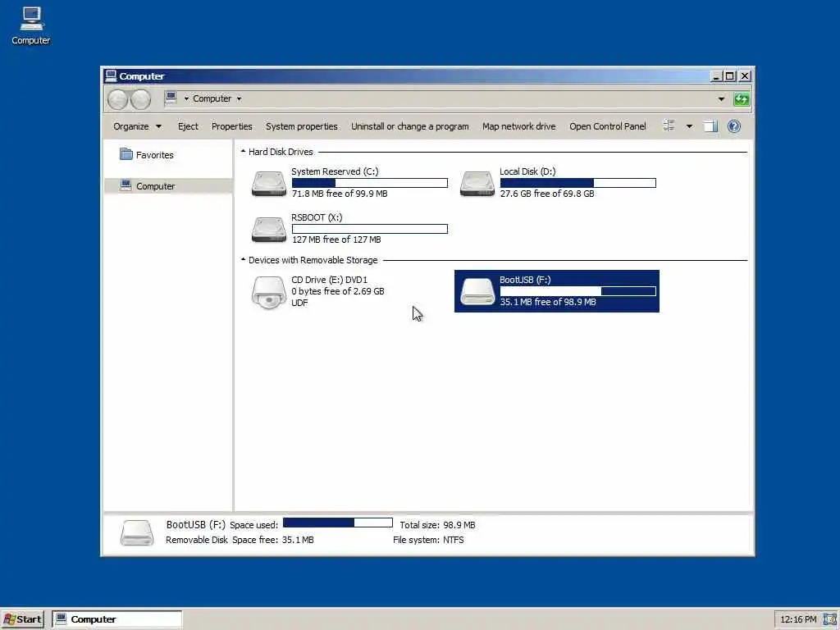Click '0 bytes free of 2.69 GB' text
840x630 pixels.
pyautogui.click(x=337, y=291)
